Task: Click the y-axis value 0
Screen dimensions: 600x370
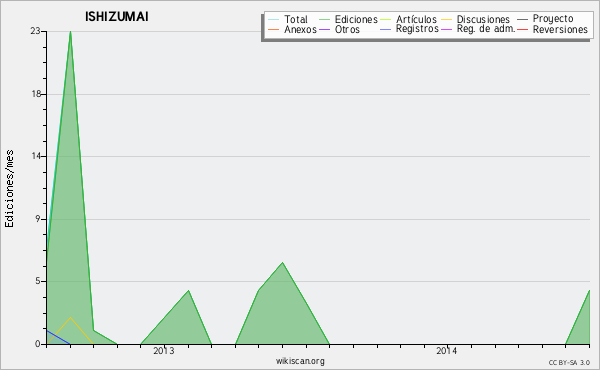Action: [38, 344]
